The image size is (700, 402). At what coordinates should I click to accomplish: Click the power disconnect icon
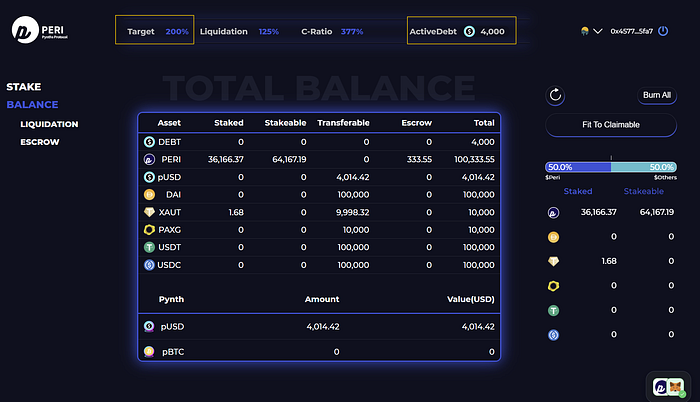(663, 31)
